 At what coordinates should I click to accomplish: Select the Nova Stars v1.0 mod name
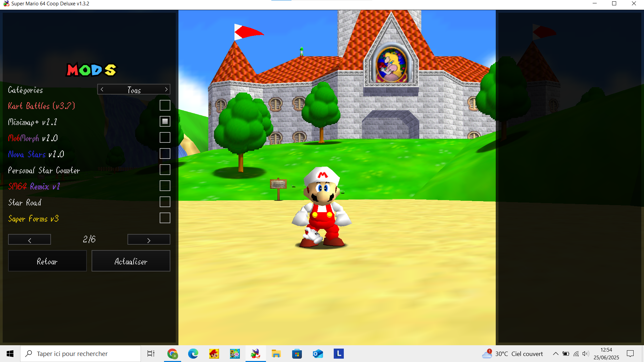(36, 154)
